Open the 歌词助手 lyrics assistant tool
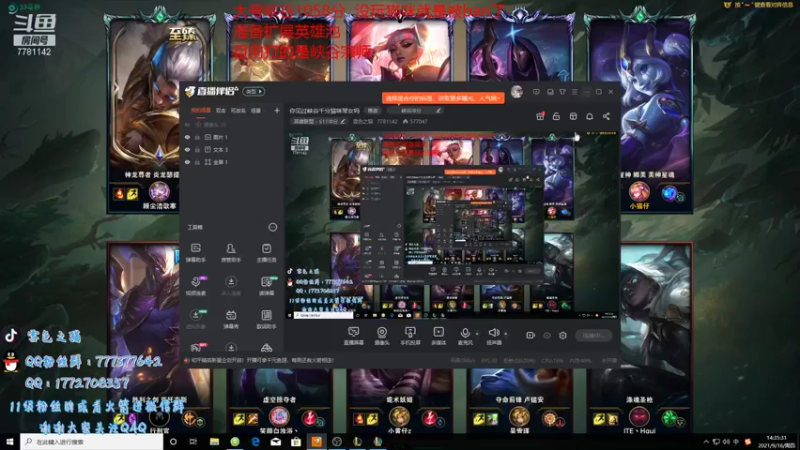800x450 pixels. pos(266,319)
